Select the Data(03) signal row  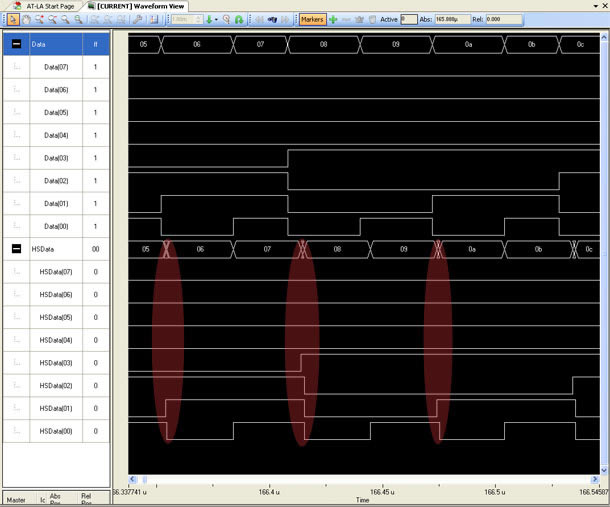click(x=56, y=158)
